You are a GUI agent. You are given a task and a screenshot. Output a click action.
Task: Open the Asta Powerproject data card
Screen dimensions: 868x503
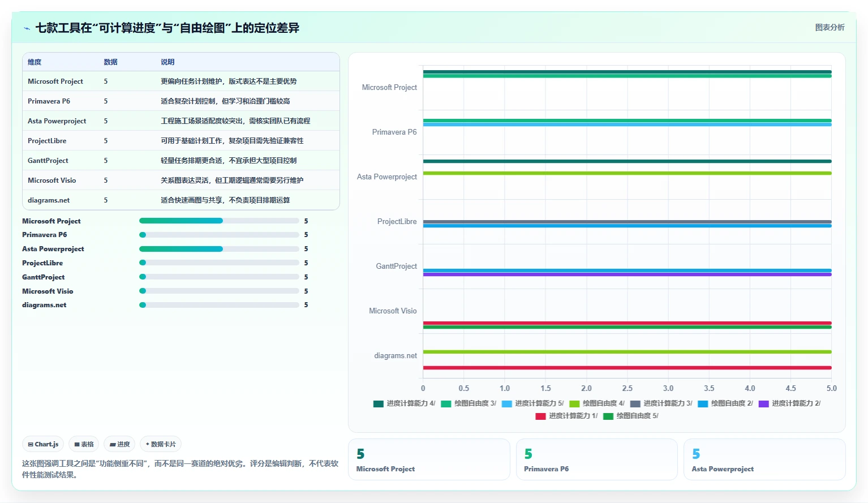(764, 459)
